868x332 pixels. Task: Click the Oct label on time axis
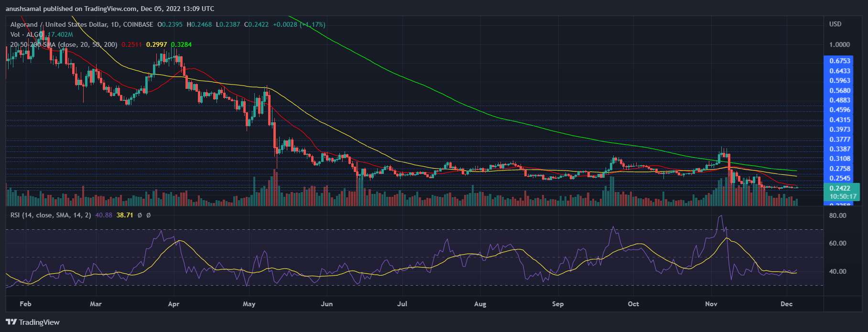pyautogui.click(x=633, y=304)
